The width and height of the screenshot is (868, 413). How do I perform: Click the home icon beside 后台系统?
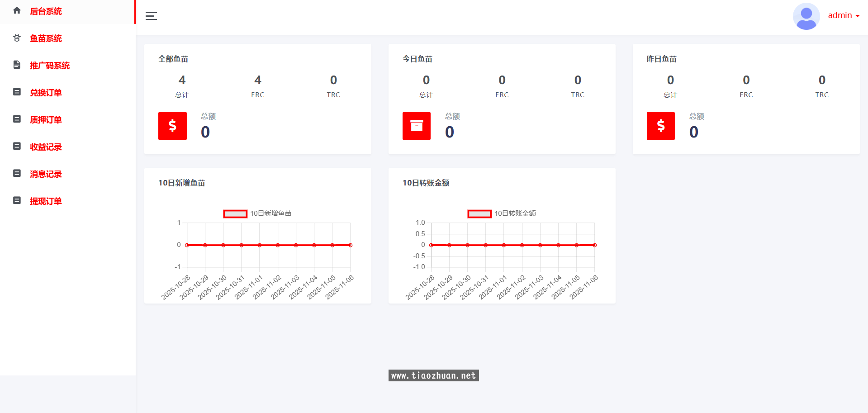point(17,10)
